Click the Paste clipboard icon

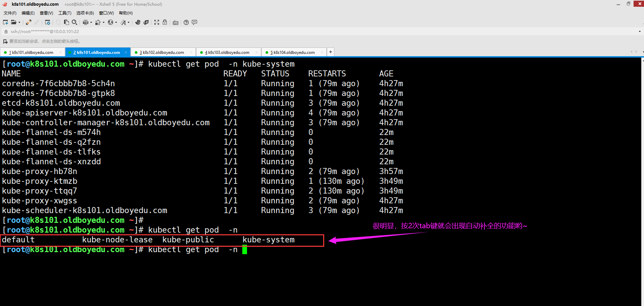pyautogui.click(x=66, y=22)
